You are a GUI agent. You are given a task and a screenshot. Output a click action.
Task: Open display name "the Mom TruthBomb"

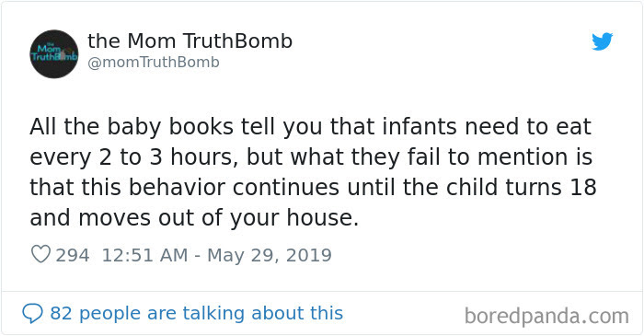[x=190, y=41]
